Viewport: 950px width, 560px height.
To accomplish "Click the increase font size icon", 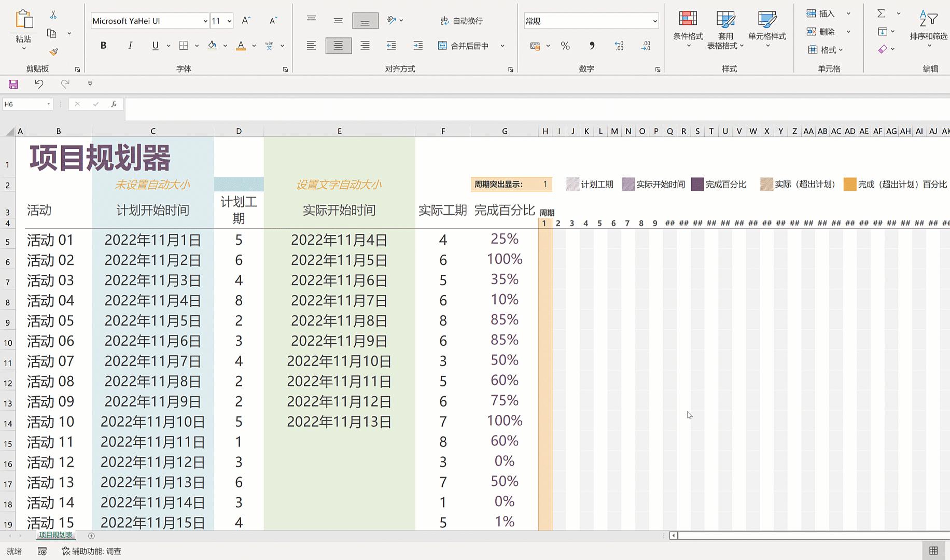I will pyautogui.click(x=246, y=21).
